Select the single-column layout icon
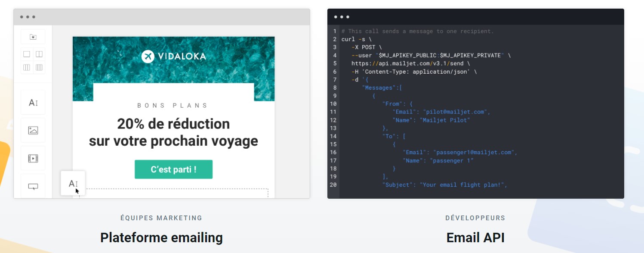 27,54
